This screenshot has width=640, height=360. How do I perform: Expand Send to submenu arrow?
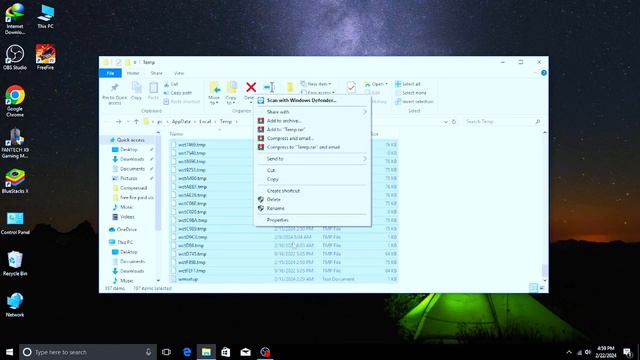[x=365, y=159]
